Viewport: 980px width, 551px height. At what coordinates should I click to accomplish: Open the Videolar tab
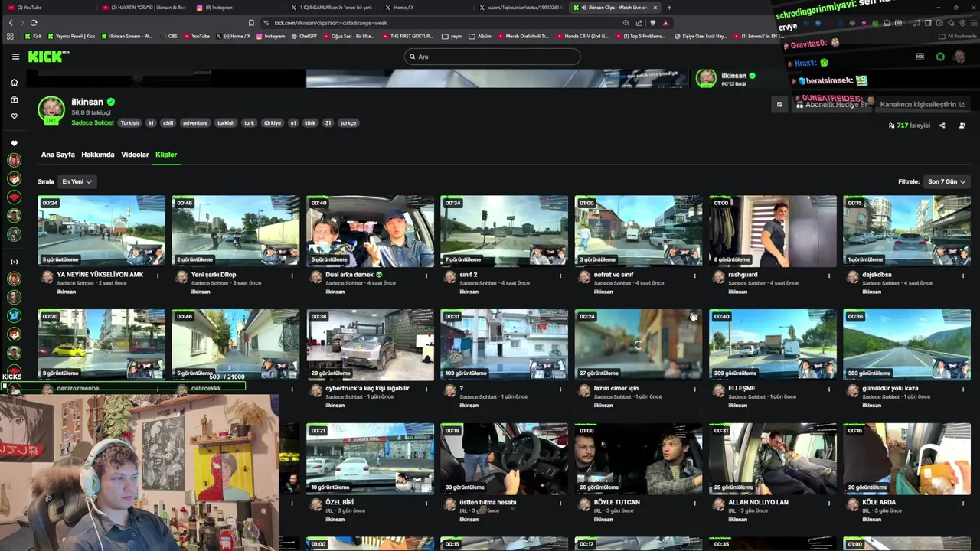(135, 155)
